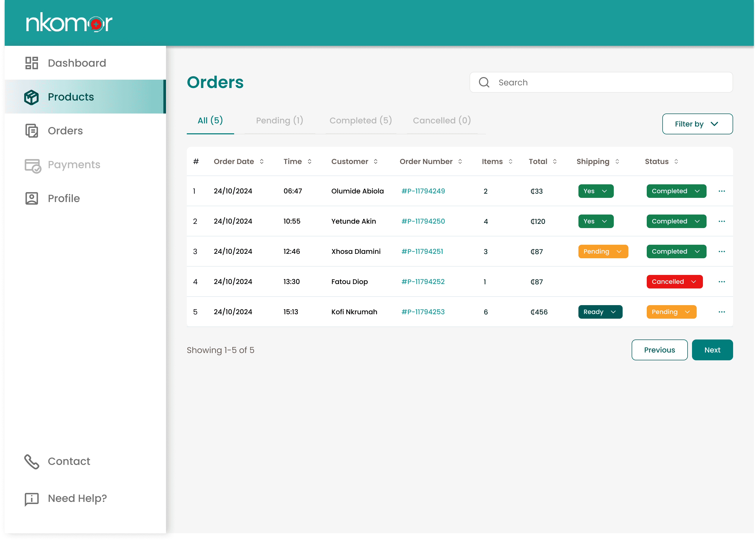Viewport: 756px width, 541px height.
Task: Toggle sorting on the Order Date column
Action: (262, 162)
